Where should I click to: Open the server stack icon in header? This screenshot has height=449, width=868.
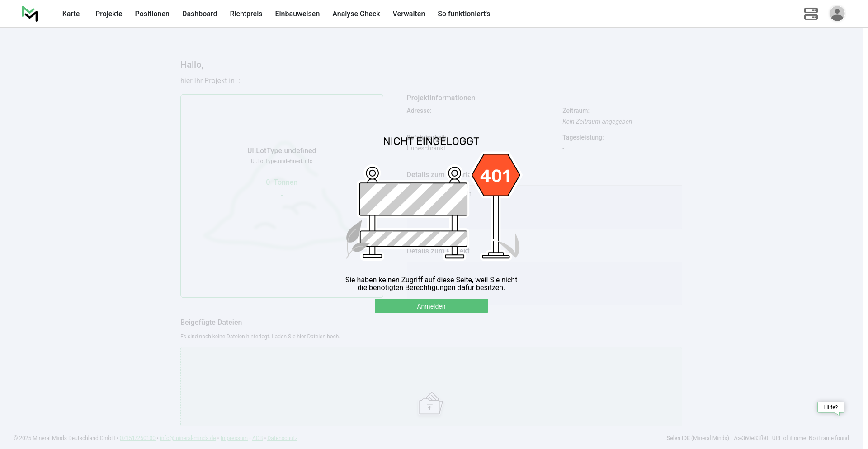(x=811, y=14)
